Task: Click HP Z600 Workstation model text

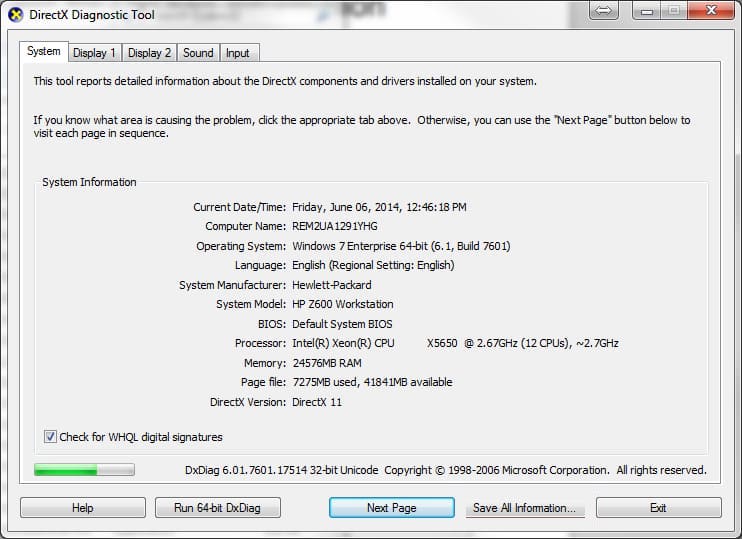Action: 343,304
